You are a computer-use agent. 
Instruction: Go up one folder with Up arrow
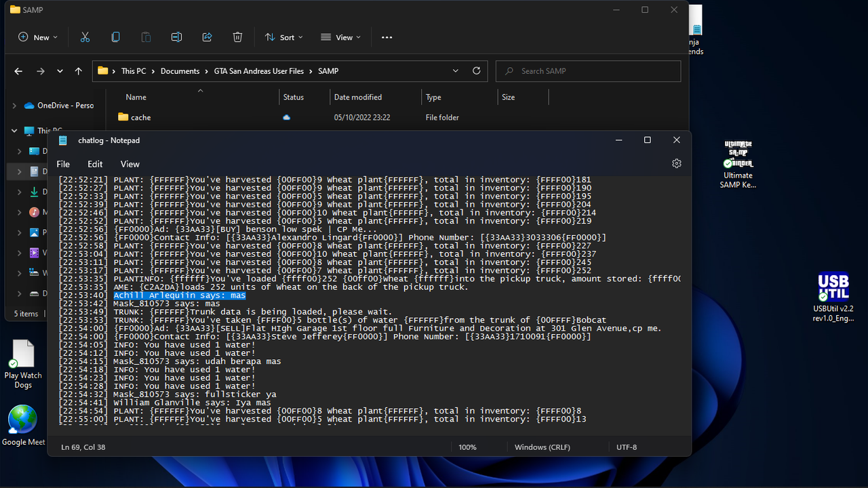79,71
